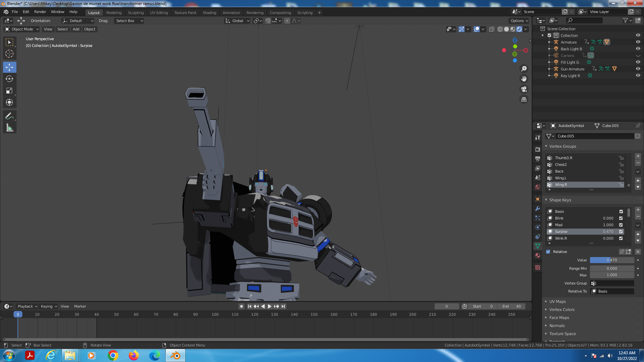The height and width of the screenshot is (362, 644).
Task: Hide Back Light B in viewport
Action: pos(638,49)
